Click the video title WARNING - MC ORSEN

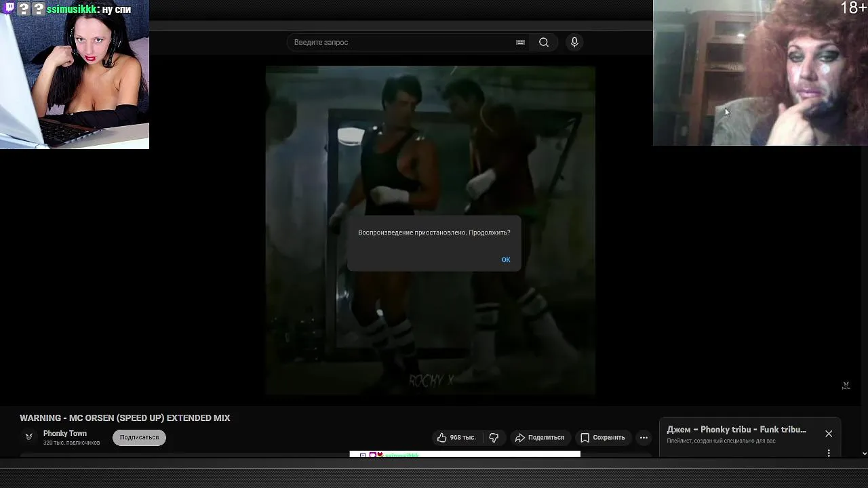coord(125,418)
